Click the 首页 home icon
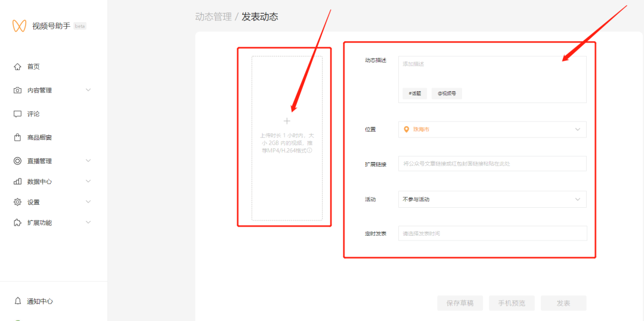644x321 pixels. tap(17, 67)
